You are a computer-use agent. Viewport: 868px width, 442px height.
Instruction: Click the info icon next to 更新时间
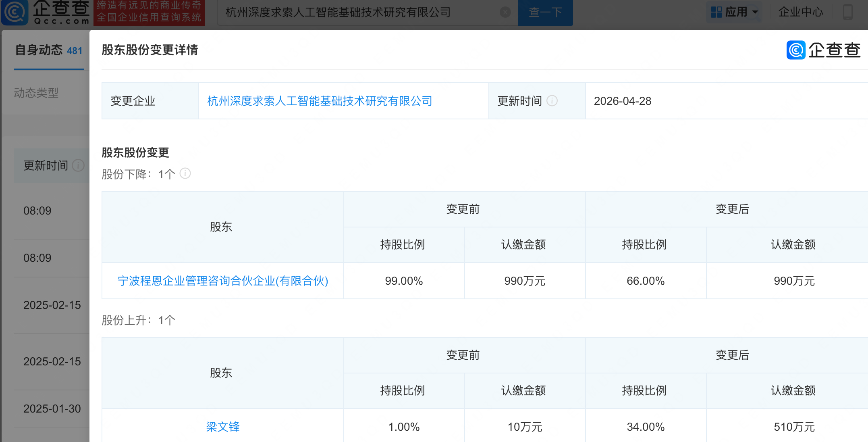click(x=552, y=101)
